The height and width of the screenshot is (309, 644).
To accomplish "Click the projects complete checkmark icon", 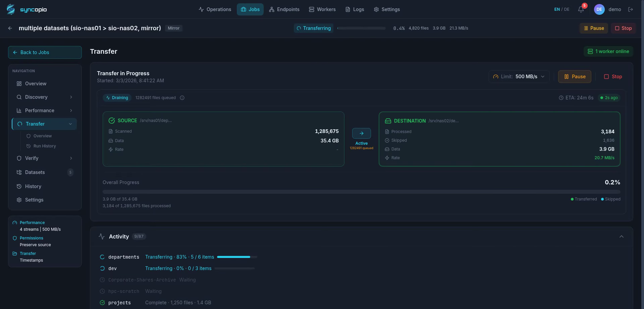I will [x=102, y=303].
